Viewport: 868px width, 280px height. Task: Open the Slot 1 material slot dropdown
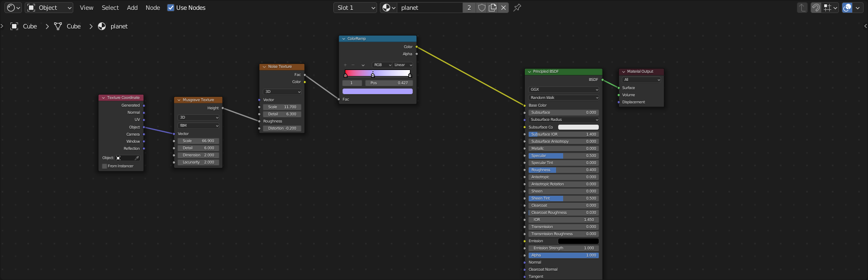pyautogui.click(x=356, y=8)
